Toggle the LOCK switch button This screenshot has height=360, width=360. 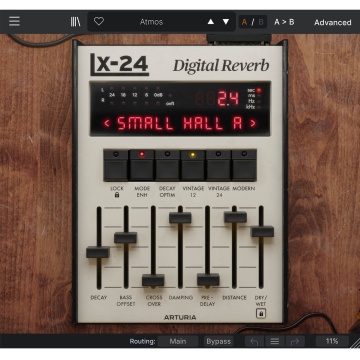click(x=116, y=165)
